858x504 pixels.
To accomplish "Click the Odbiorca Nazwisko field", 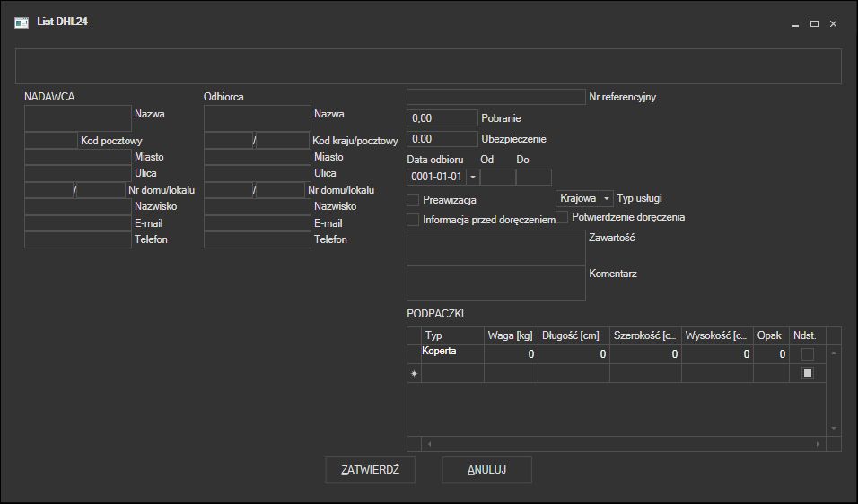I will [258, 206].
